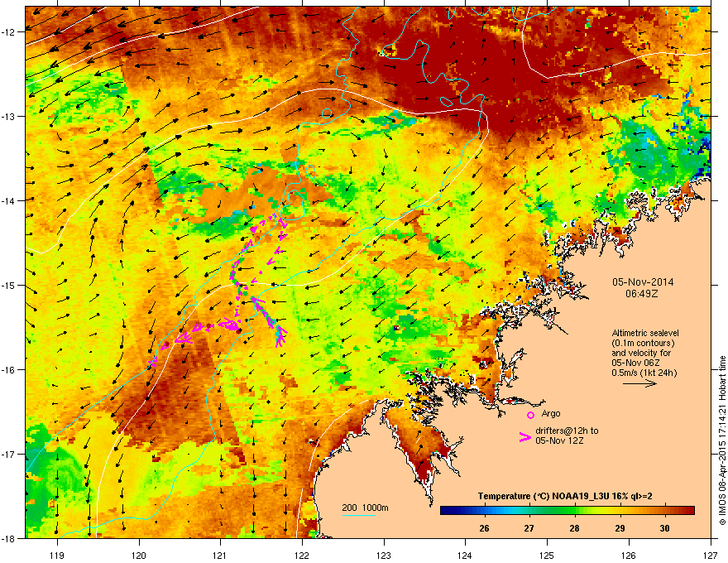Click the '200 1000m' depth label
Image resolution: width=728 pixels, height=563 pixels.
point(366,508)
